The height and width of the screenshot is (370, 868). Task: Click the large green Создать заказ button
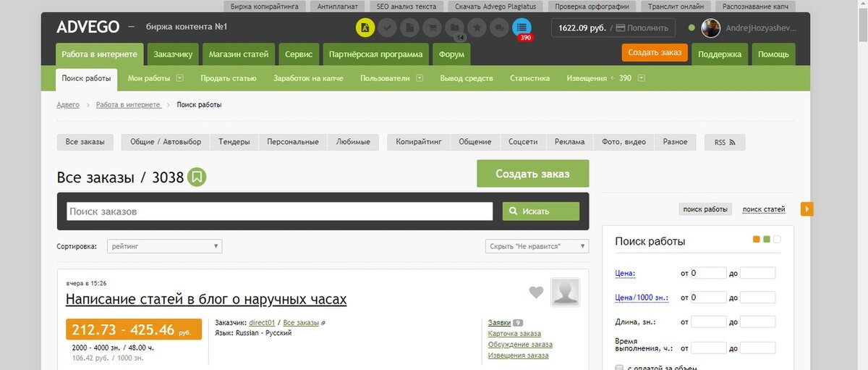(x=533, y=174)
